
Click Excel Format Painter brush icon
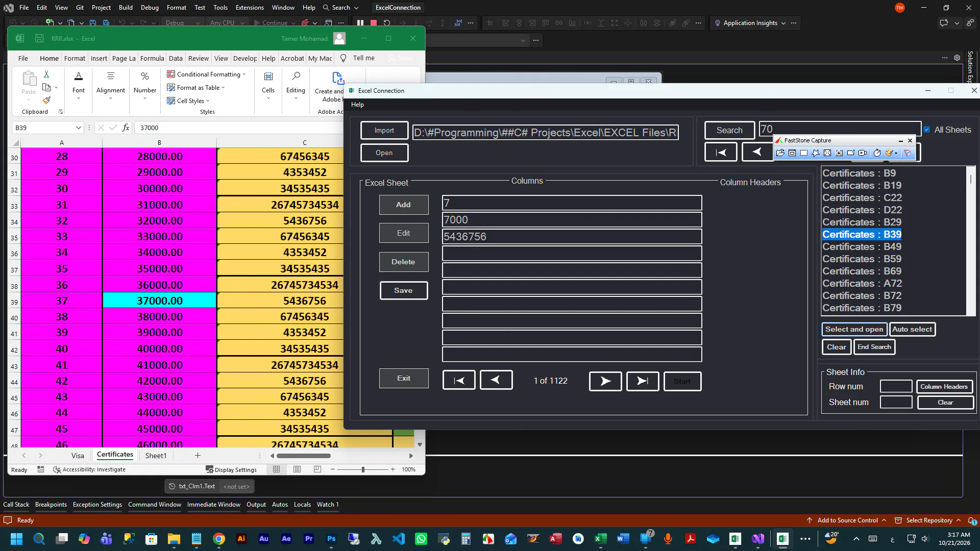coord(46,101)
